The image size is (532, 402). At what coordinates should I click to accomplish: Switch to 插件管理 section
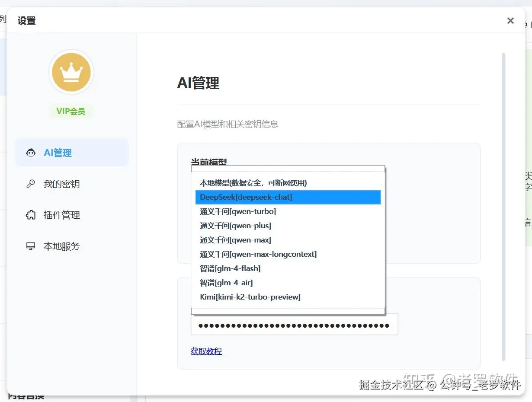tap(72, 215)
